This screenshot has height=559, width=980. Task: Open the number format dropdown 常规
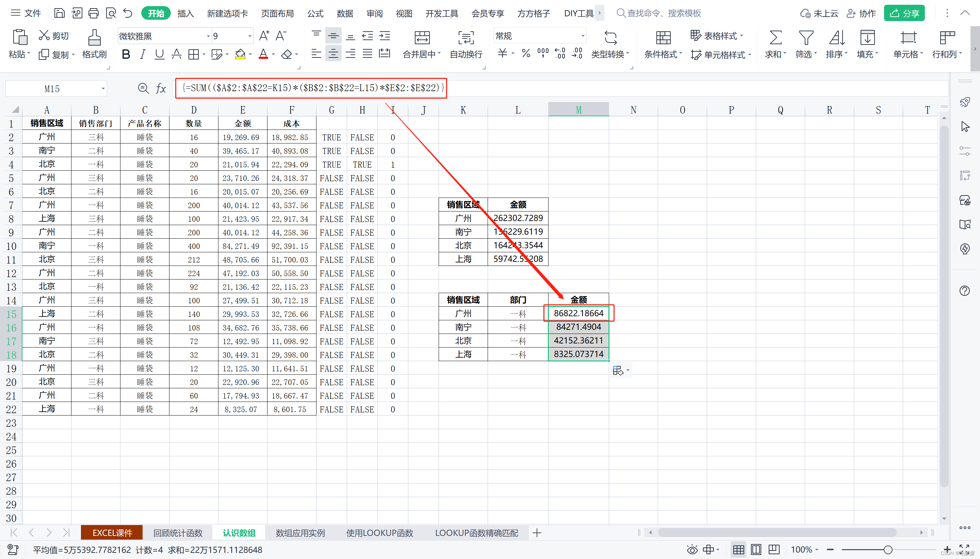point(583,36)
